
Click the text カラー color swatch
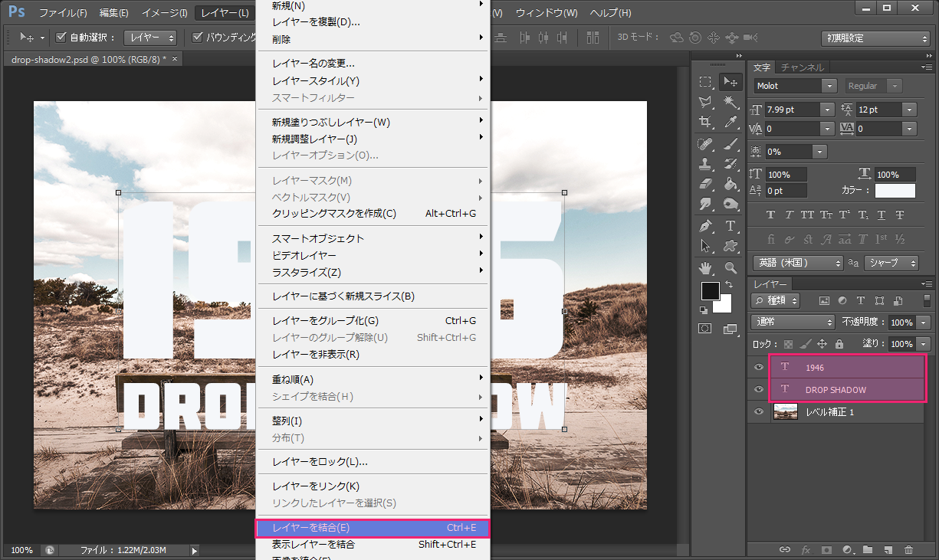(x=895, y=191)
